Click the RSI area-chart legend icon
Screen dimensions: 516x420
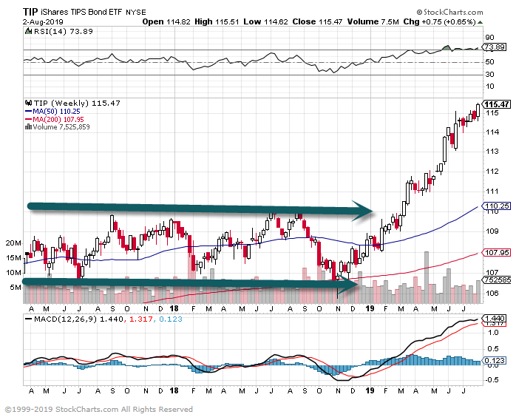(x=28, y=32)
